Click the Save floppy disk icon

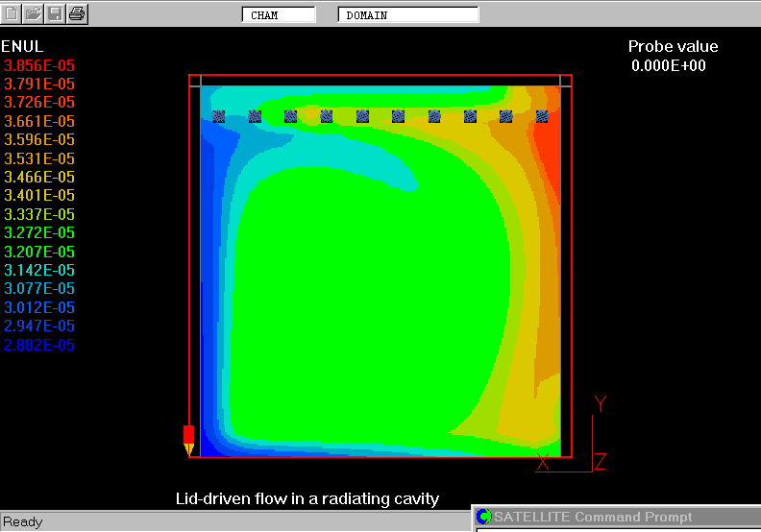[56, 13]
